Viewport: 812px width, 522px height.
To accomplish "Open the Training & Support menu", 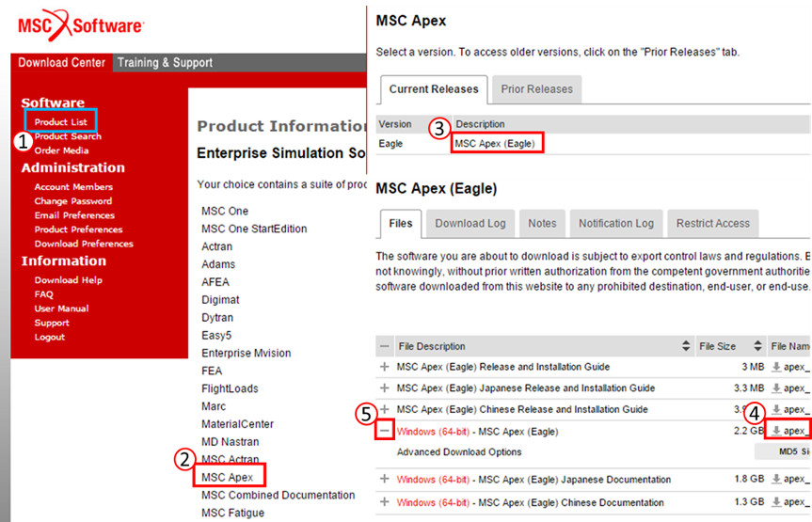I will pos(165,63).
